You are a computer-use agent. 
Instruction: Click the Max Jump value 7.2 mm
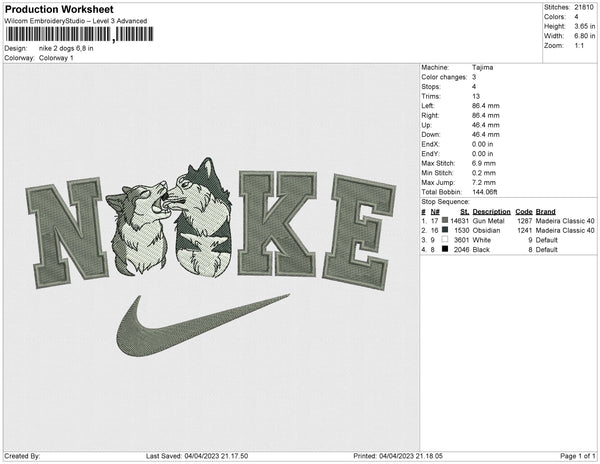(x=484, y=182)
